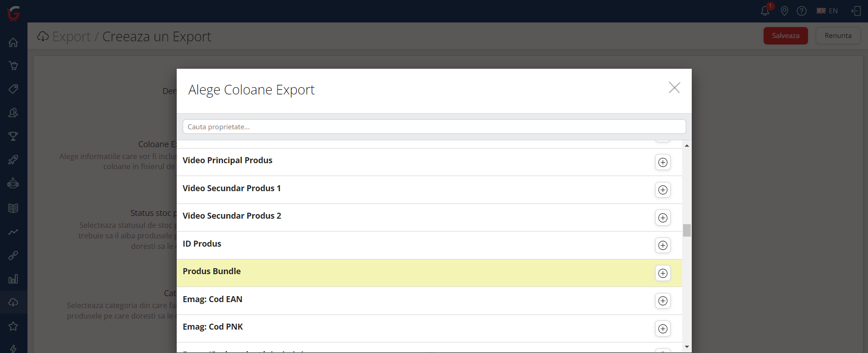The height and width of the screenshot is (353, 868).
Task: Add Produs Bundle column
Action: [662, 273]
